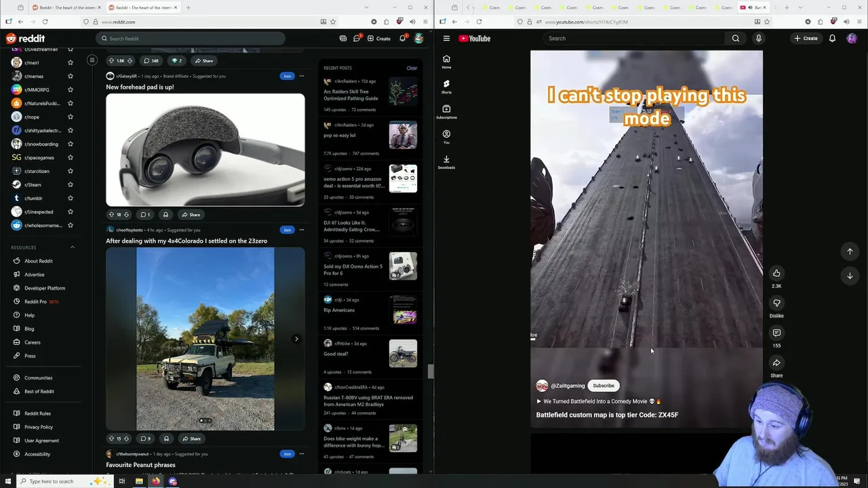
Task: Open comments on the YouTube Short
Action: pos(776,333)
